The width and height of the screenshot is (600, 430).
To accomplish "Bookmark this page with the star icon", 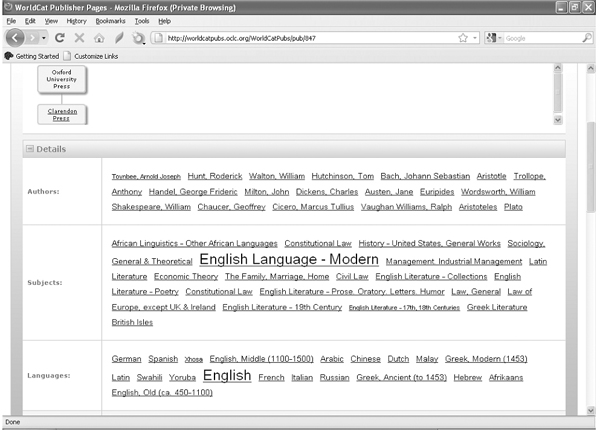I will (x=462, y=38).
